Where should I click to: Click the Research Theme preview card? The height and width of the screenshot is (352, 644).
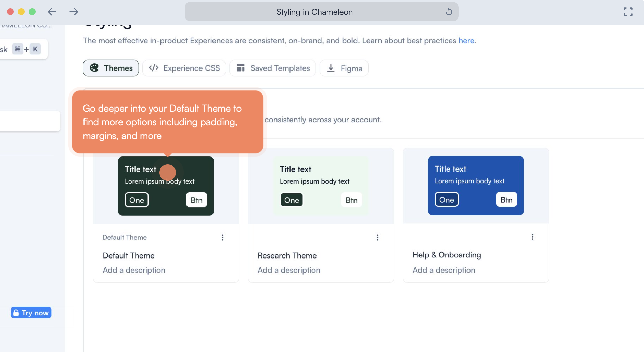321,186
